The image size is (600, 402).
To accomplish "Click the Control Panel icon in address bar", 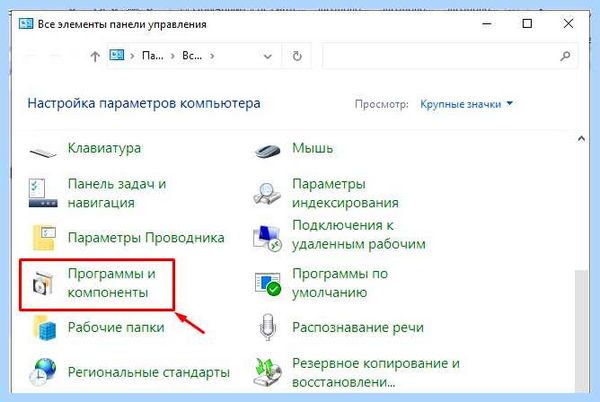I will [x=117, y=55].
